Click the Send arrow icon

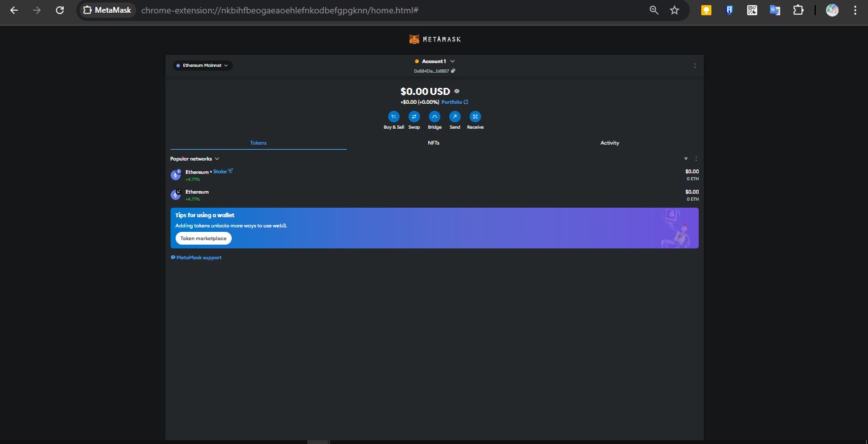pyautogui.click(x=455, y=117)
